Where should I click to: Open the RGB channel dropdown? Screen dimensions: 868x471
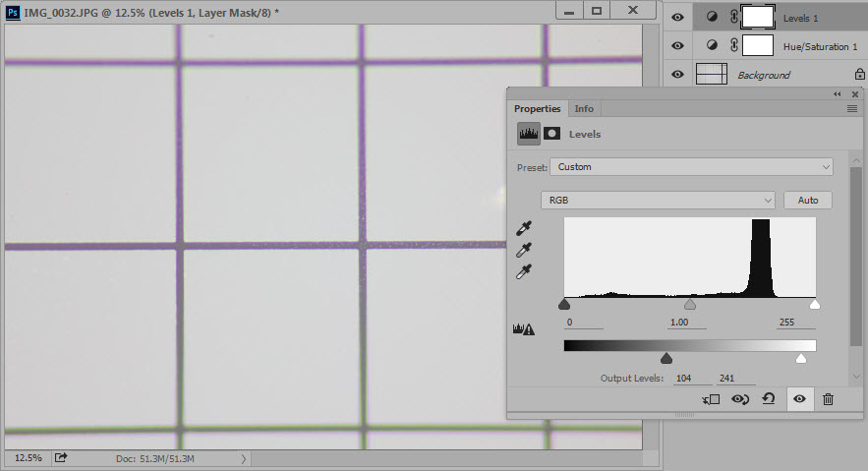pyautogui.click(x=658, y=200)
